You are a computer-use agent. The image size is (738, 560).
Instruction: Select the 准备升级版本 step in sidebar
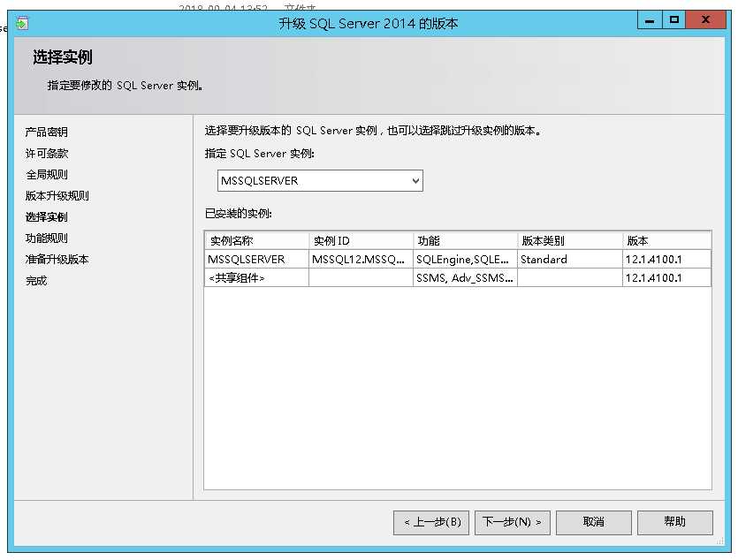pos(57,260)
